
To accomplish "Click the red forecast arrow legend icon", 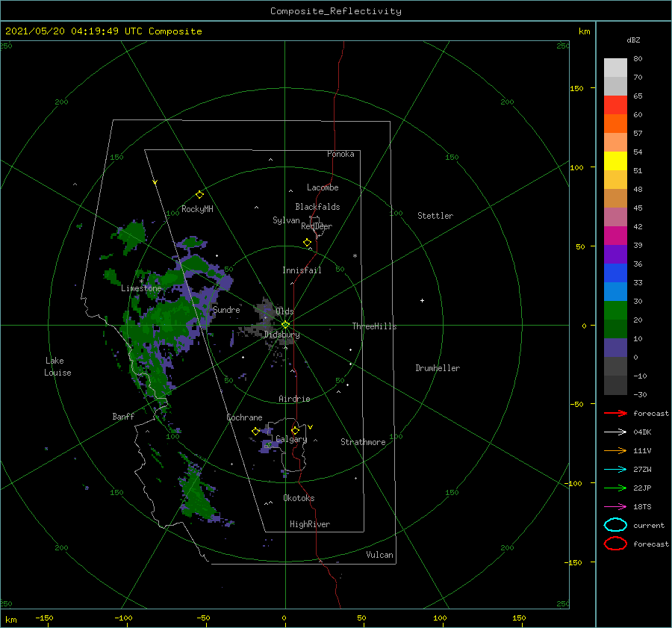I will [615, 413].
